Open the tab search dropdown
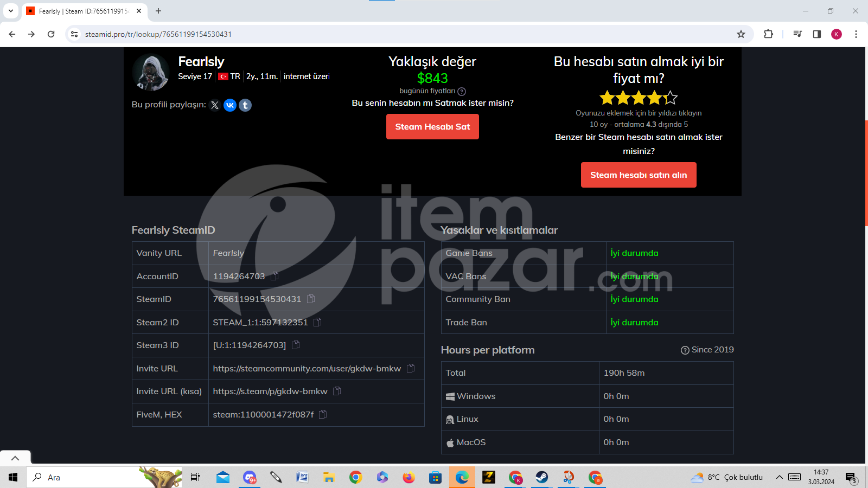This screenshot has height=488, width=868. click(x=11, y=11)
